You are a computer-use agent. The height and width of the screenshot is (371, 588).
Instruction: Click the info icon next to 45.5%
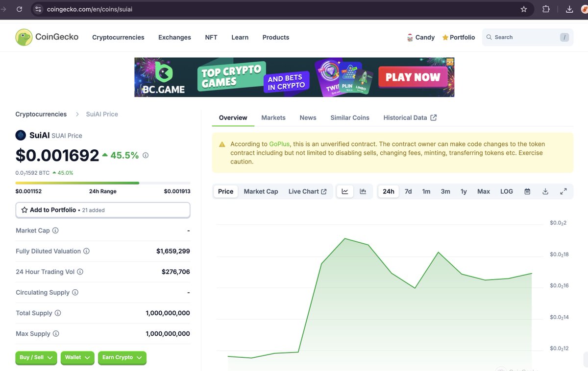pyautogui.click(x=146, y=155)
